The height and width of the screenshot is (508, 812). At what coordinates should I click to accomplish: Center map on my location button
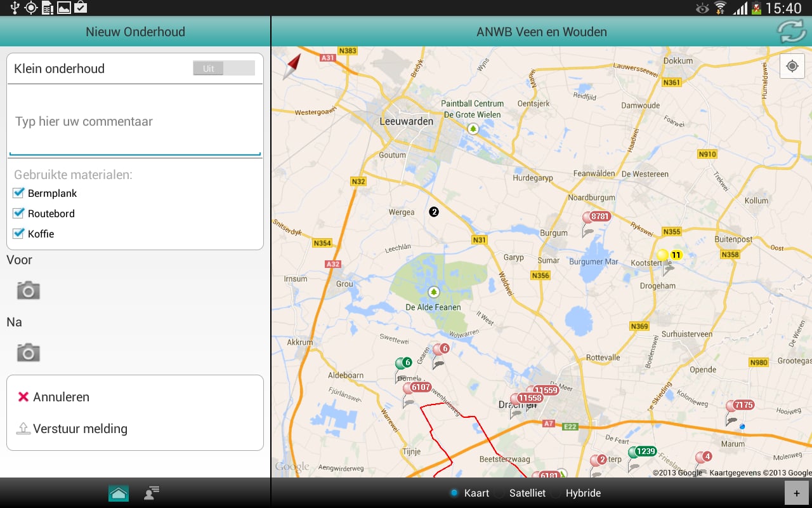pyautogui.click(x=792, y=66)
